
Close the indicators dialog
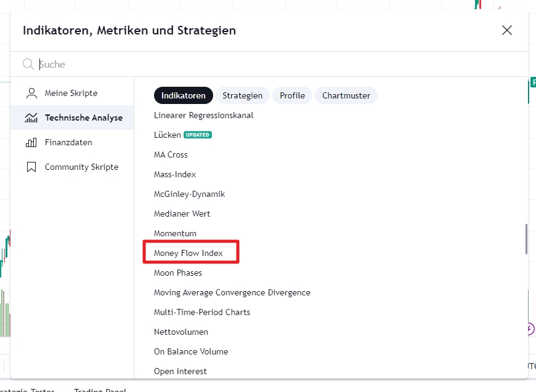pyautogui.click(x=507, y=30)
